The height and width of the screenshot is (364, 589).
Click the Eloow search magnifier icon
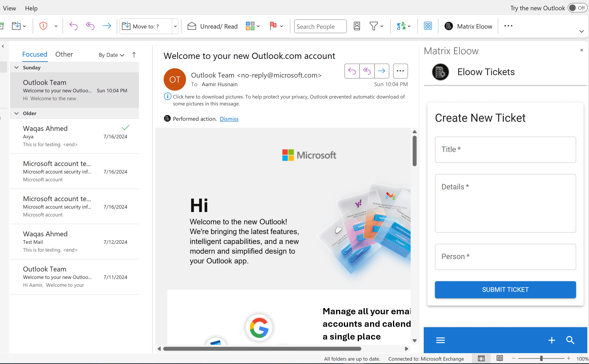[570, 340]
